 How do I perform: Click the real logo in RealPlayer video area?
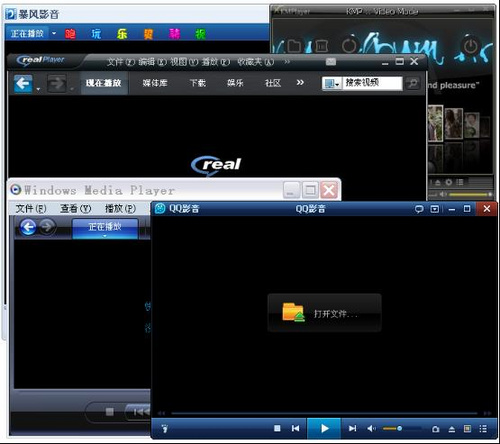click(x=216, y=165)
